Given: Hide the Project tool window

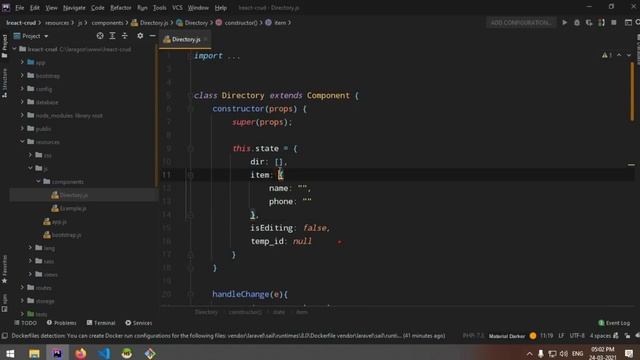Looking at the screenshot, I should click(x=152, y=36).
